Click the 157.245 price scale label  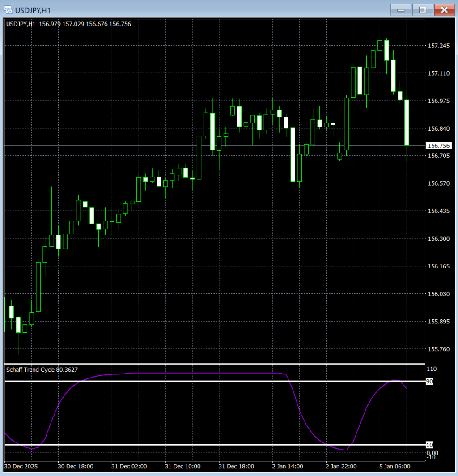(439, 46)
